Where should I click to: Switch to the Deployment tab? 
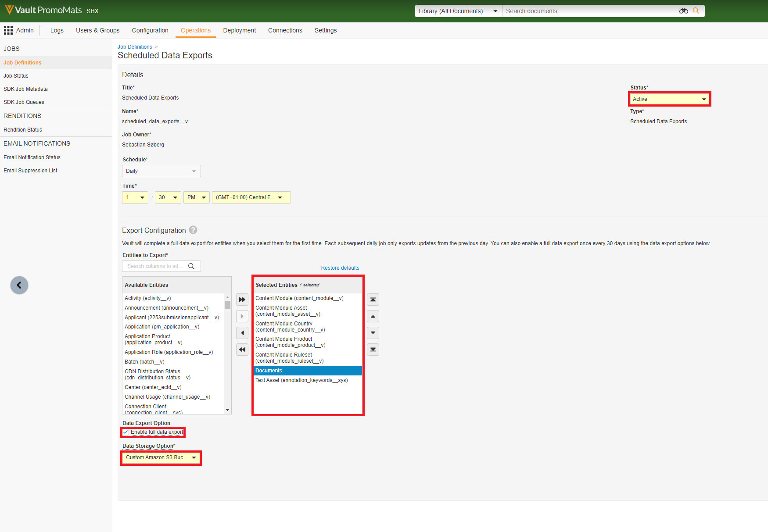point(239,30)
